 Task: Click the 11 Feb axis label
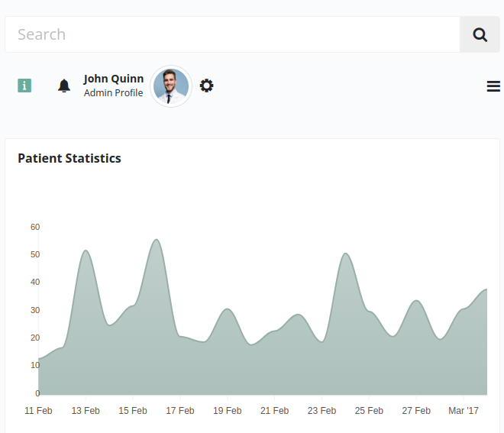click(x=38, y=411)
